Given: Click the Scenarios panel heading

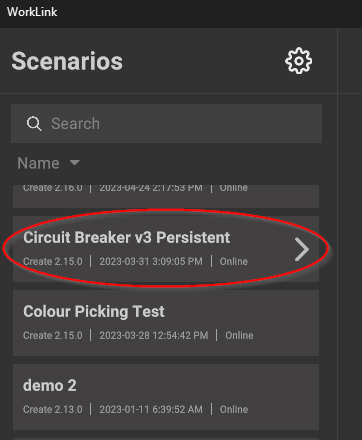Looking at the screenshot, I should coord(67,61).
